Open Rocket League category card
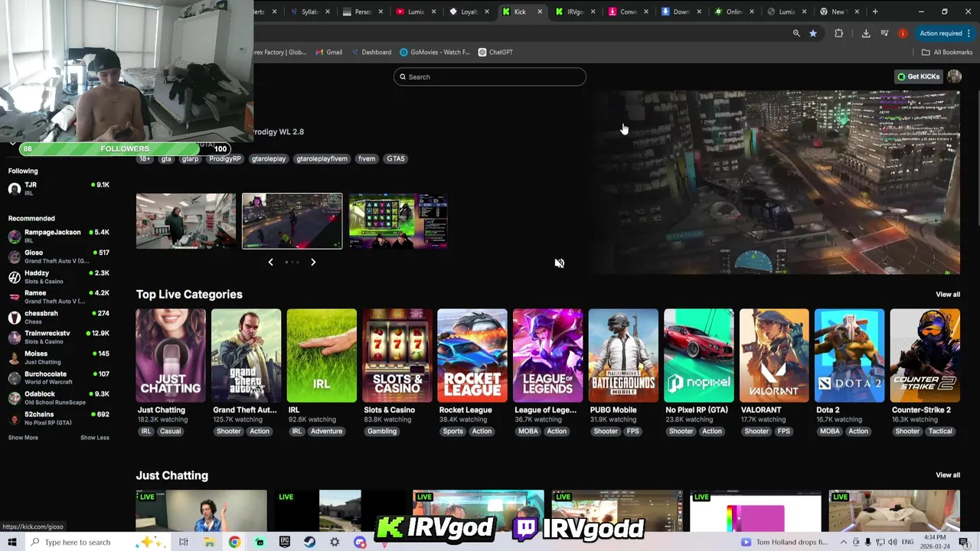980x551 pixels. 472,356
